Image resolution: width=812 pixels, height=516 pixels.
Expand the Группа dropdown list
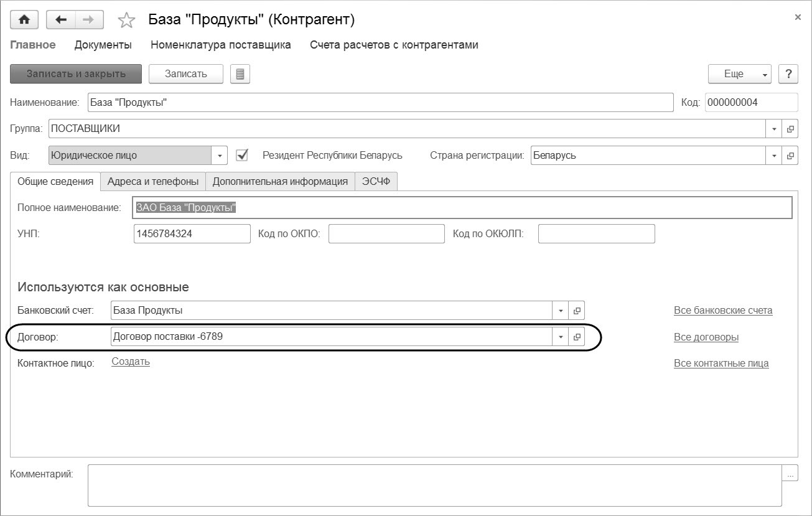[775, 129]
